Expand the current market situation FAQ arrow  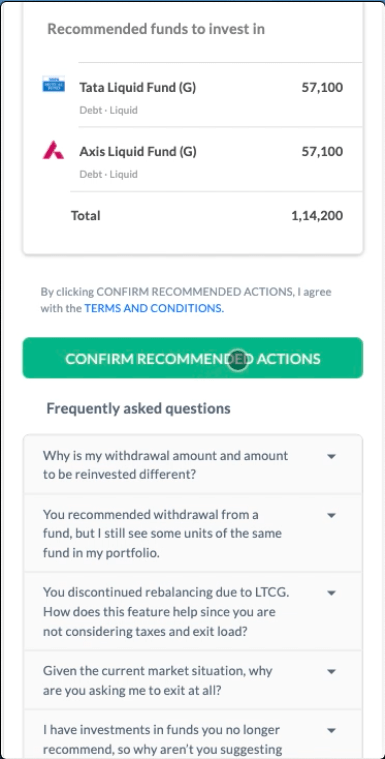[x=331, y=671]
